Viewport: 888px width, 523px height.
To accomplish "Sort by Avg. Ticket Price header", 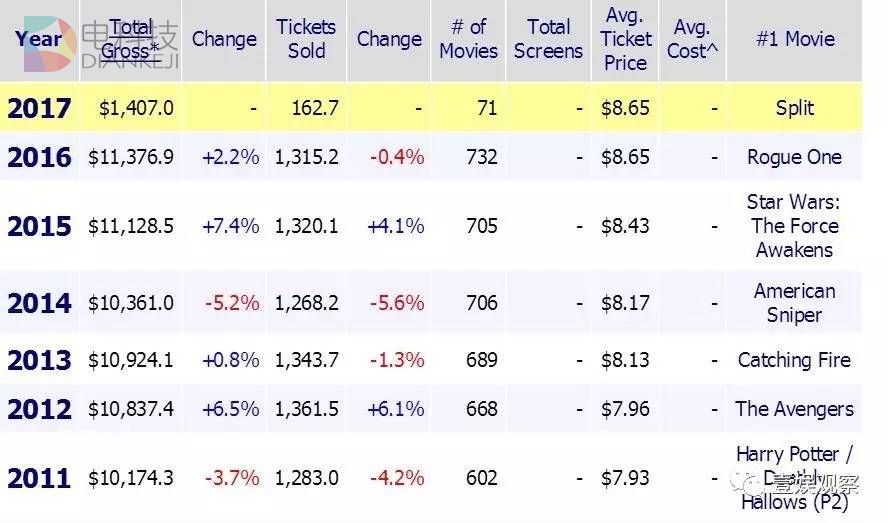I will 625,39.
